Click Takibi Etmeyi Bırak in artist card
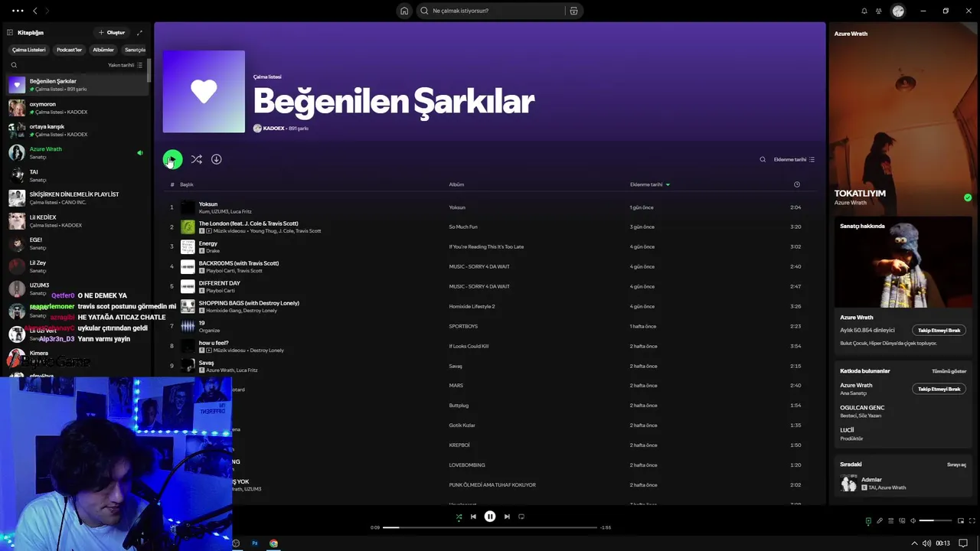The height and width of the screenshot is (551, 980). pos(939,331)
